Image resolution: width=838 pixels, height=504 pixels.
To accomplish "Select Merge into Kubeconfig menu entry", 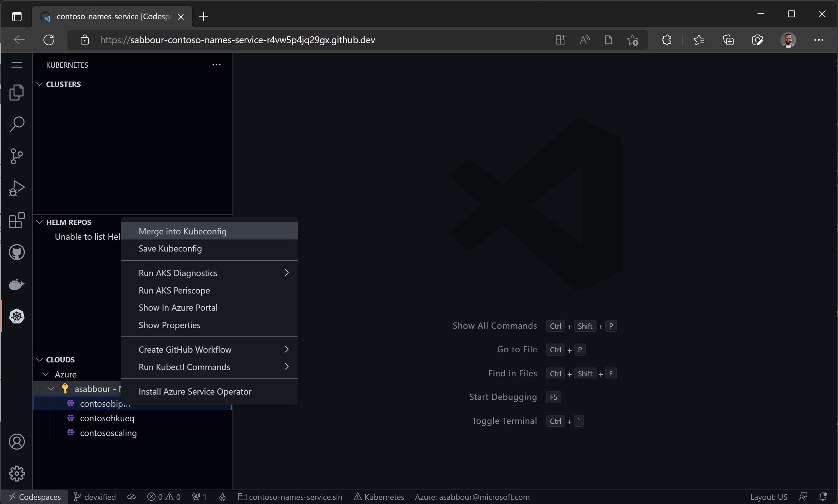I will pyautogui.click(x=183, y=231).
